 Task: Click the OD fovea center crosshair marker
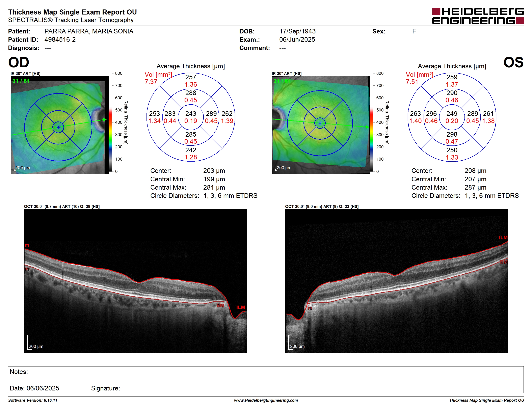coord(58,127)
